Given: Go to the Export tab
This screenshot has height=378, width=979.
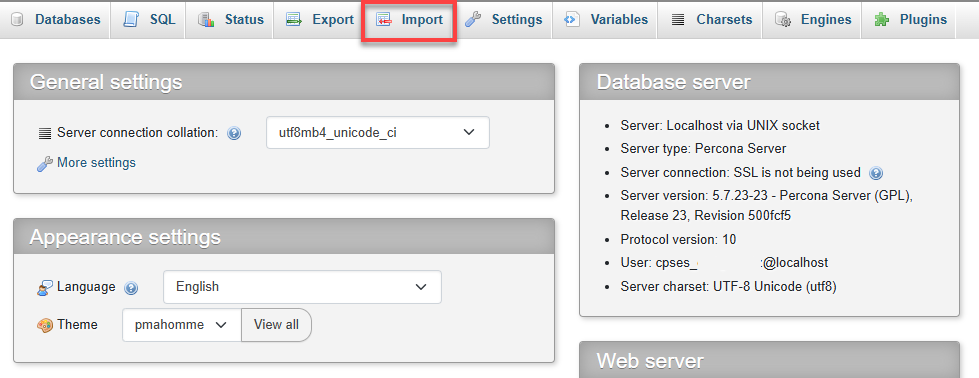Looking at the screenshot, I should (x=318, y=20).
